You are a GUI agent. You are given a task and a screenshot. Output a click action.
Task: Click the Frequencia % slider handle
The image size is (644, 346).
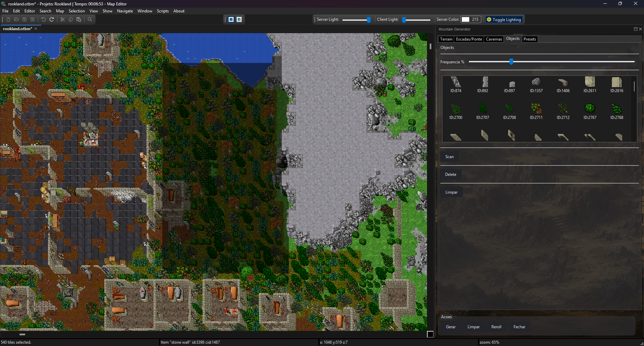point(511,62)
